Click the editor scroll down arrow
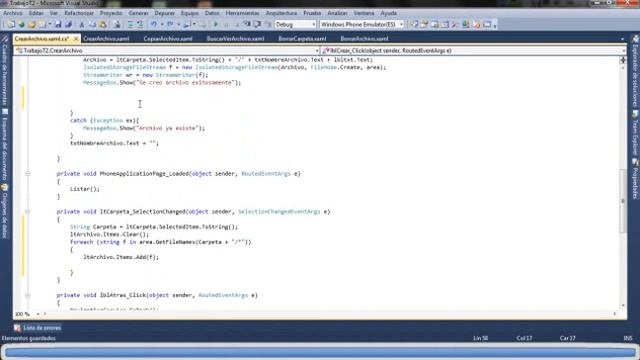Viewport: 640px width, 360px height. pyautogui.click(x=623, y=306)
